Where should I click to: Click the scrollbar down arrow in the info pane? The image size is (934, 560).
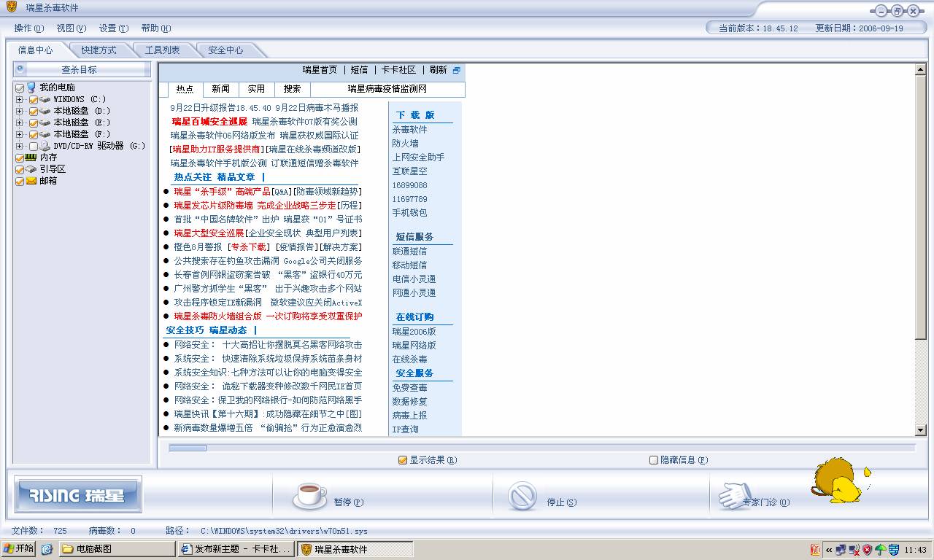(x=921, y=431)
